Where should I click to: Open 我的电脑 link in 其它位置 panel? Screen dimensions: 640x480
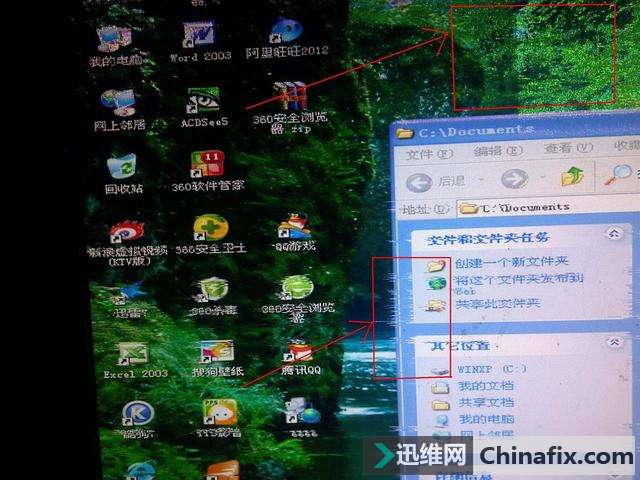pyautogui.click(x=487, y=419)
